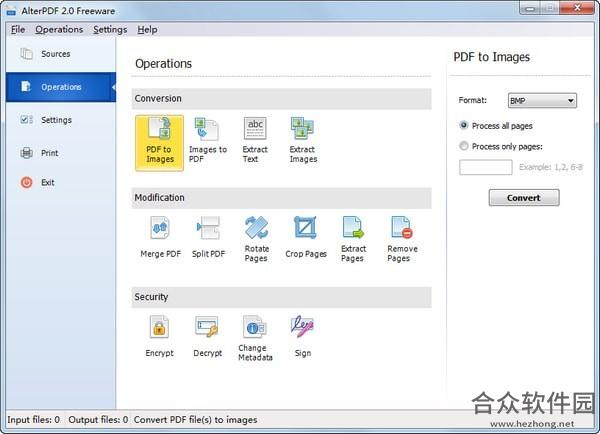Open the Settings menu in menu bar
Image resolution: width=600 pixels, height=434 pixels.
click(x=110, y=29)
